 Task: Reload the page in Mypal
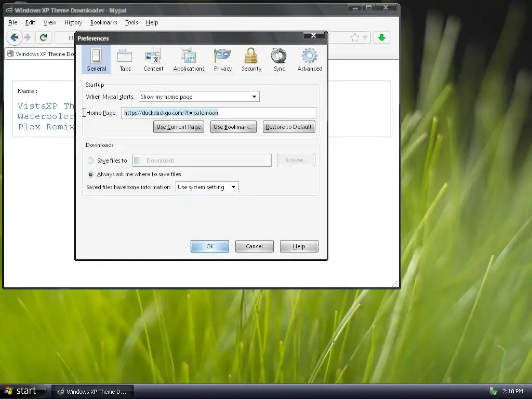click(44, 37)
